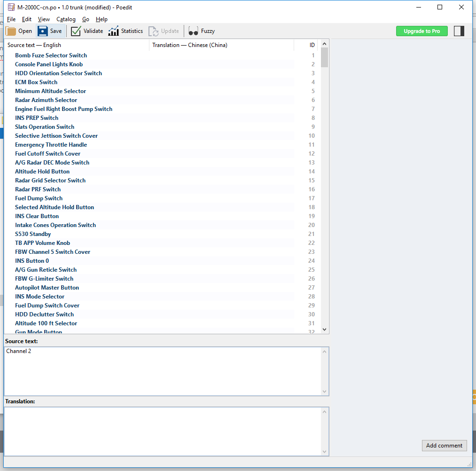This screenshot has height=471, width=476.
Task: Toggle the Fuzzy glasses icon
Action: click(193, 31)
